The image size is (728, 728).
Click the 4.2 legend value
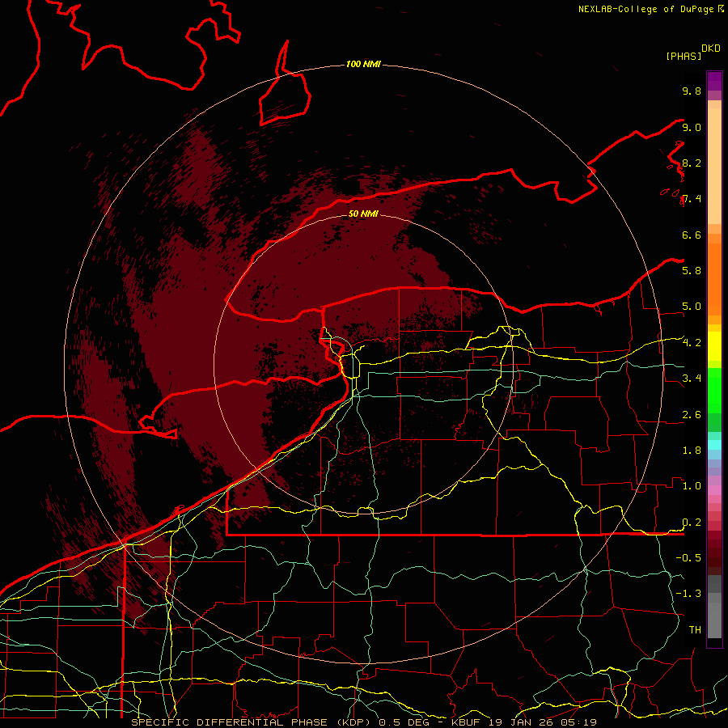[x=692, y=343]
